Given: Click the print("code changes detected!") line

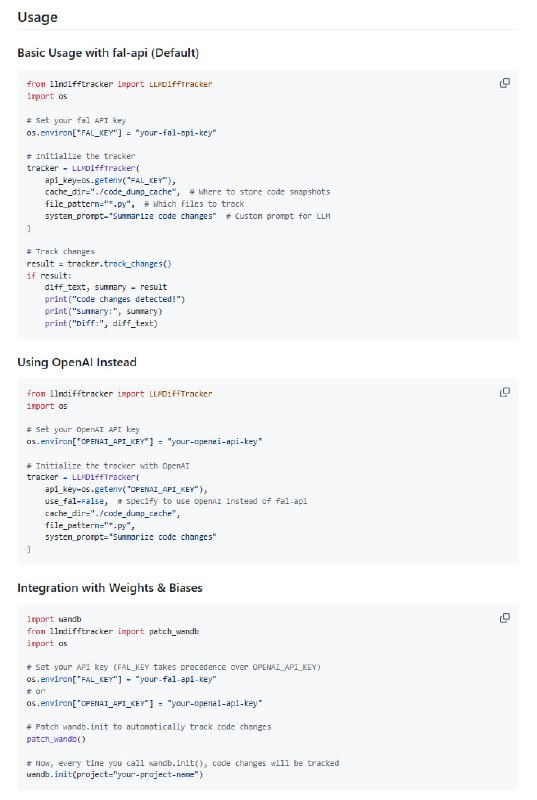Looking at the screenshot, I should pos(115,299).
